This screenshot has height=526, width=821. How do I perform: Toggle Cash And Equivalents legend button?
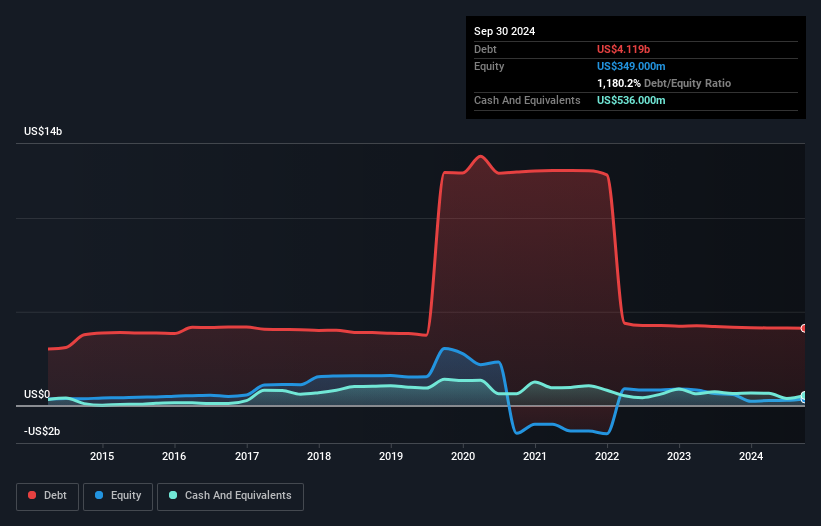click(x=230, y=496)
